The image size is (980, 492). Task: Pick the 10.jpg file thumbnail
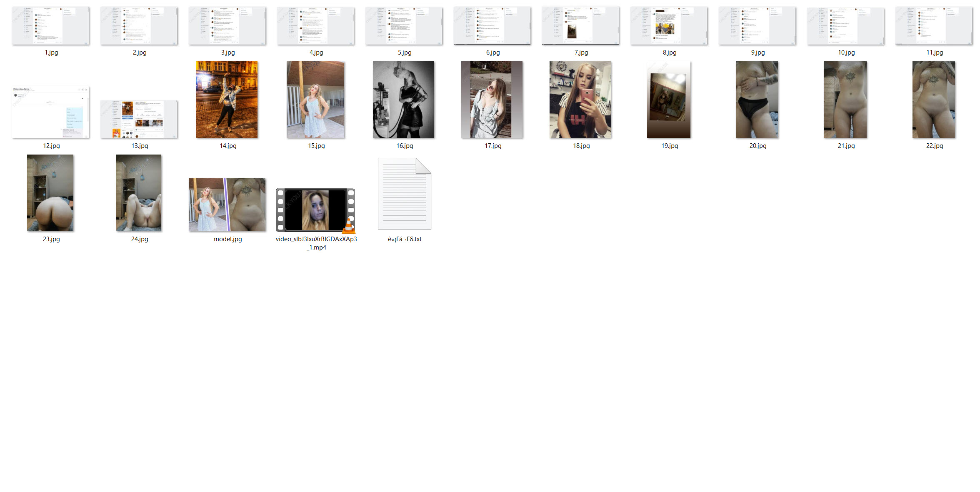846,25
